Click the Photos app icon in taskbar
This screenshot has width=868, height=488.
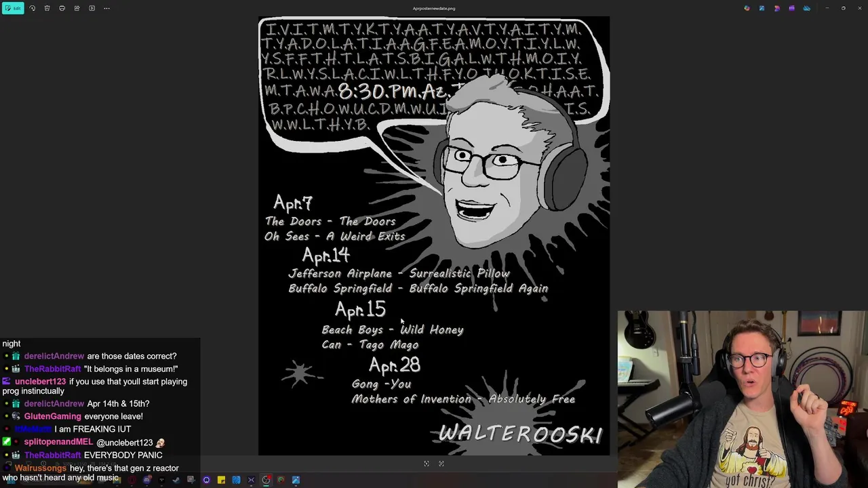[296, 480]
